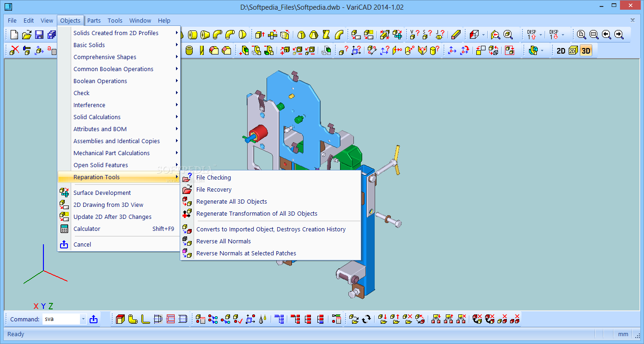
Task: Click the shaded box bottom toolbar icon
Action: [x=121, y=319]
